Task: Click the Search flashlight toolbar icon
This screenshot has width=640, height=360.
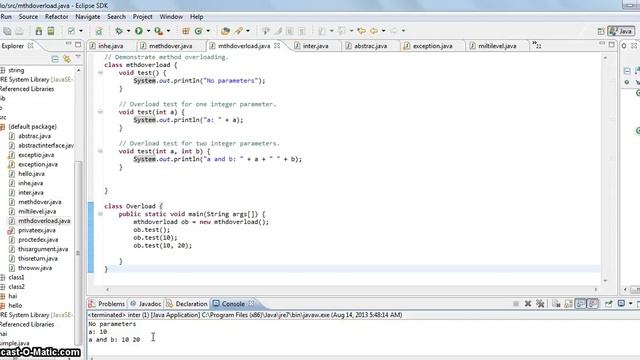Action: [239, 31]
